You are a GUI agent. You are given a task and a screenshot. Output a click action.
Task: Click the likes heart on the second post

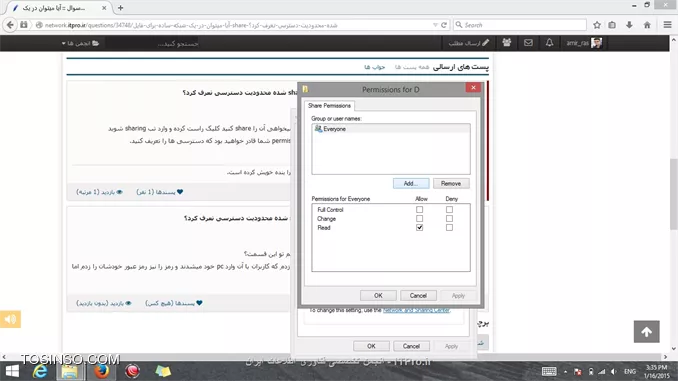point(199,303)
